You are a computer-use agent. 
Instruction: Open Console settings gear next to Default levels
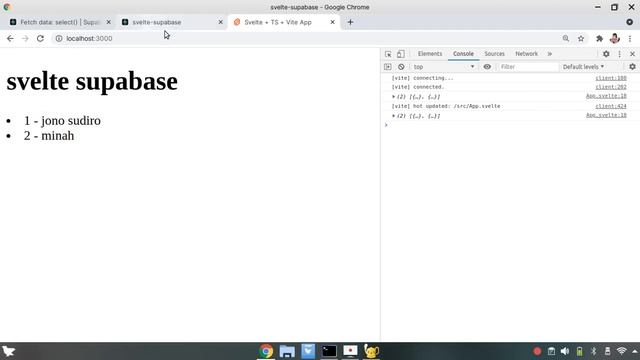pos(632,67)
